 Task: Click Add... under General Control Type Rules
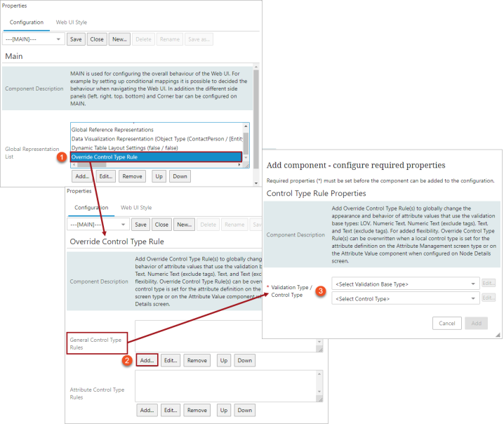[147, 360]
